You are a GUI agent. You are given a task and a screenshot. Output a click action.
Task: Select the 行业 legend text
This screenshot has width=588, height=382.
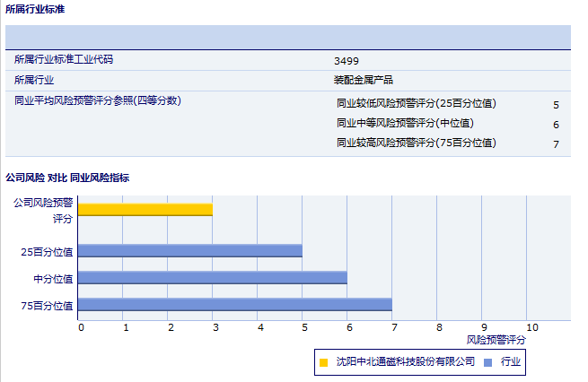click(x=511, y=361)
